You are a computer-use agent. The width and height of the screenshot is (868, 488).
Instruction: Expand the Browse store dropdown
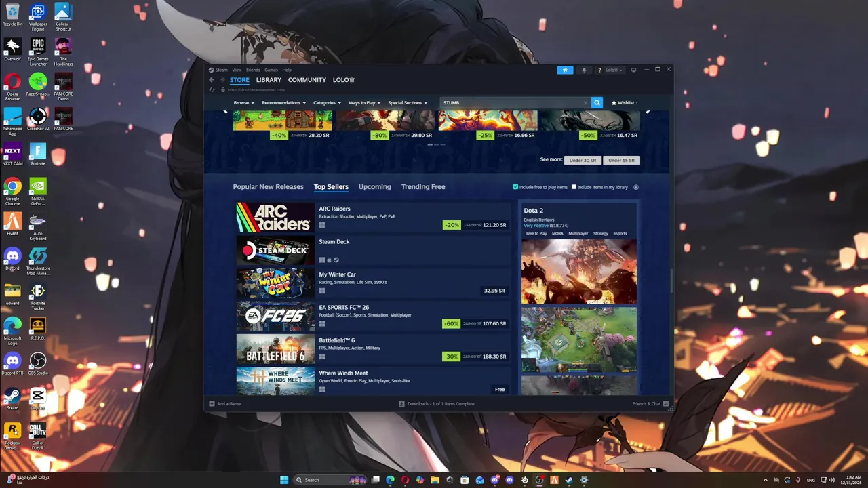point(244,103)
